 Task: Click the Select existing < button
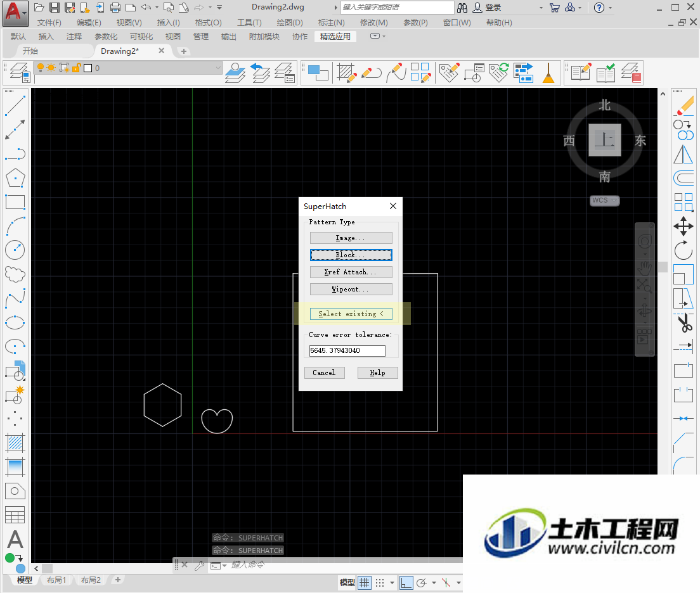[351, 314]
